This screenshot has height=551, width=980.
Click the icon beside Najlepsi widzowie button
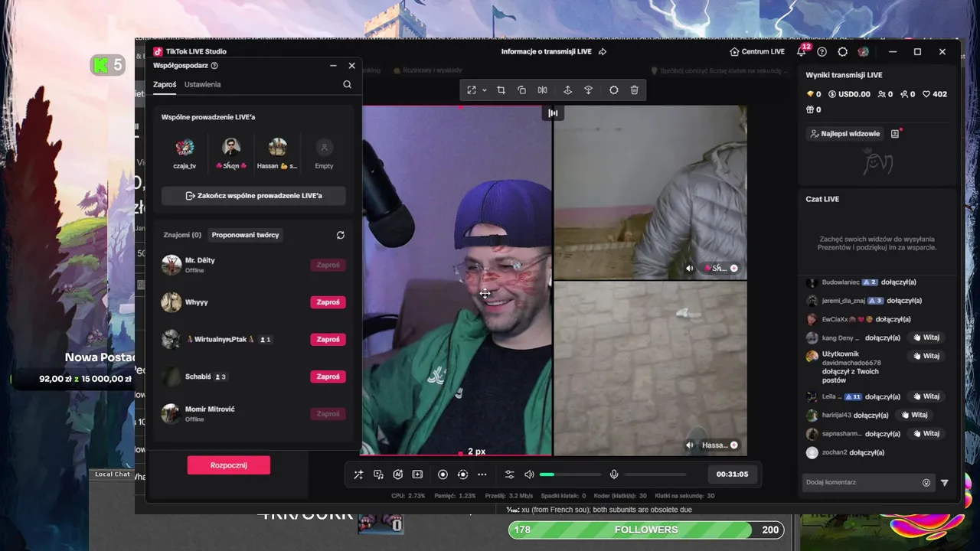pos(895,133)
